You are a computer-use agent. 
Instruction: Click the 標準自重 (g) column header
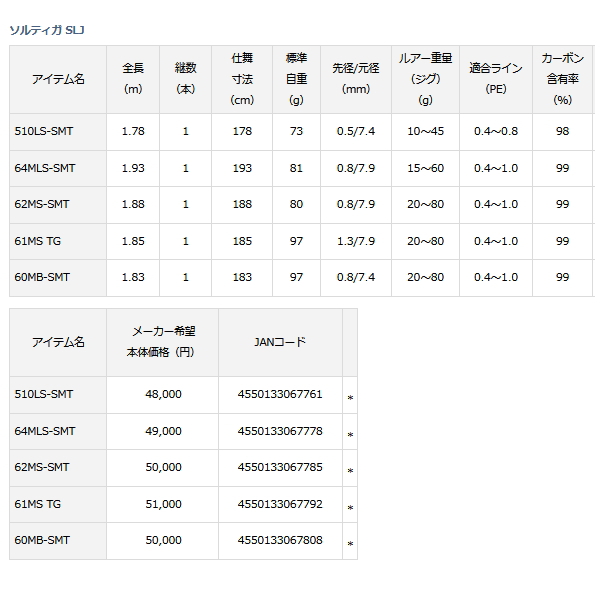click(x=296, y=79)
